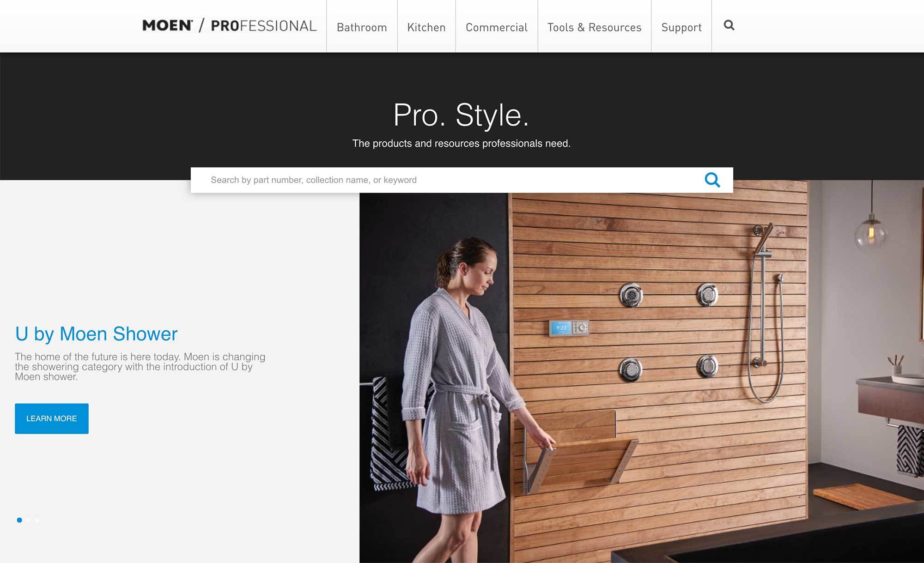Viewport: 924px width, 563px height.
Task: Open Tools & Resources menu
Action: click(x=595, y=27)
